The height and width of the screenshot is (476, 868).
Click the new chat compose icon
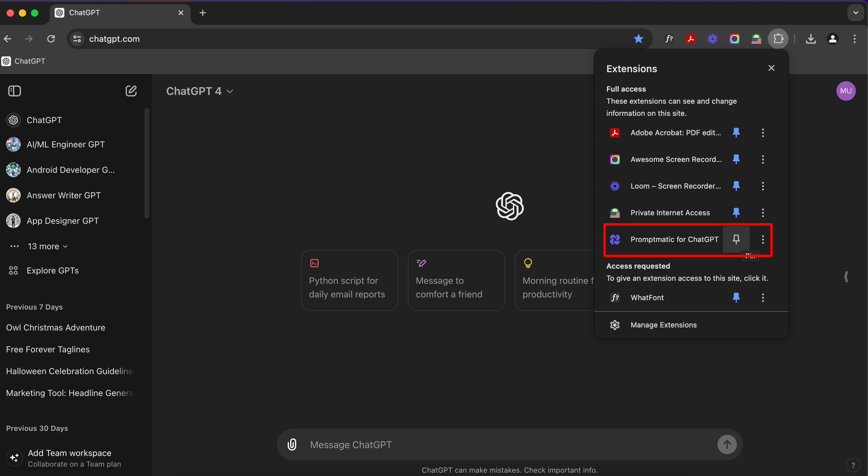coord(131,91)
